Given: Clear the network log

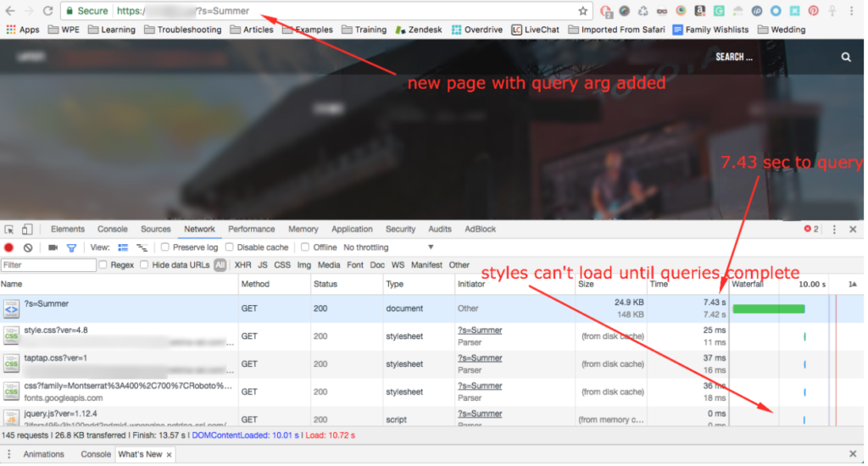Looking at the screenshot, I should pos(28,247).
